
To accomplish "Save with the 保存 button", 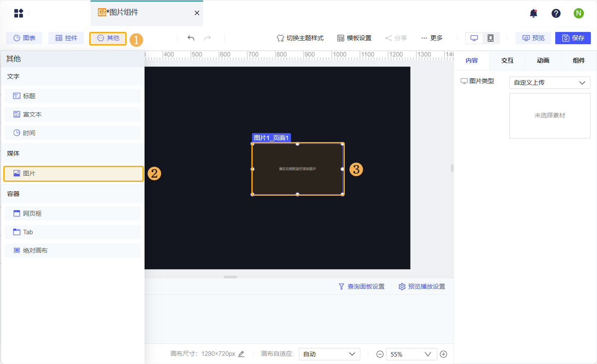I will coord(573,38).
